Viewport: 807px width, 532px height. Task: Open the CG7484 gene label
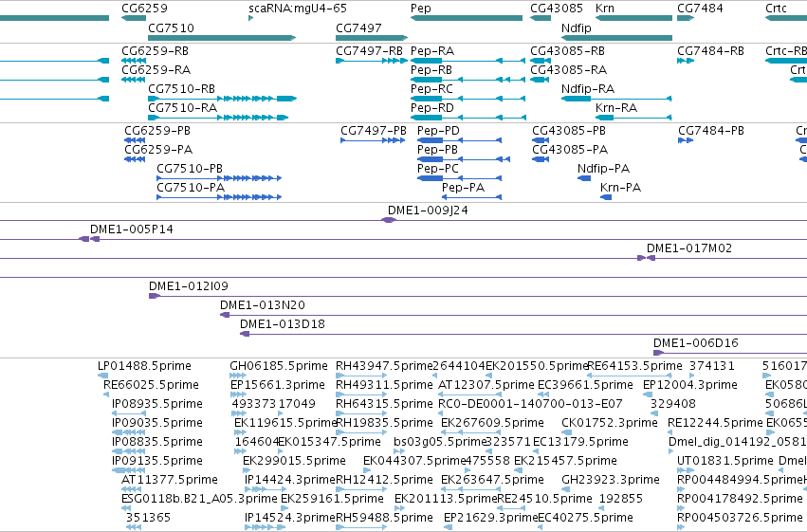tap(700, 9)
